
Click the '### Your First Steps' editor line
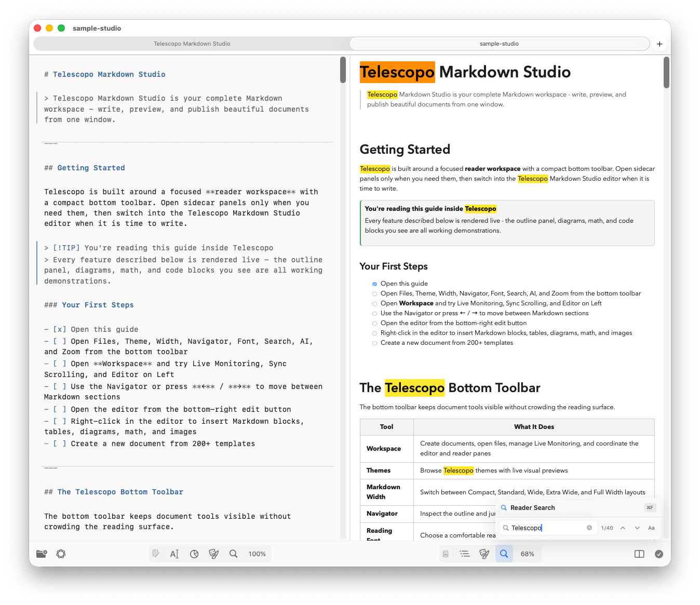pyautogui.click(x=89, y=305)
